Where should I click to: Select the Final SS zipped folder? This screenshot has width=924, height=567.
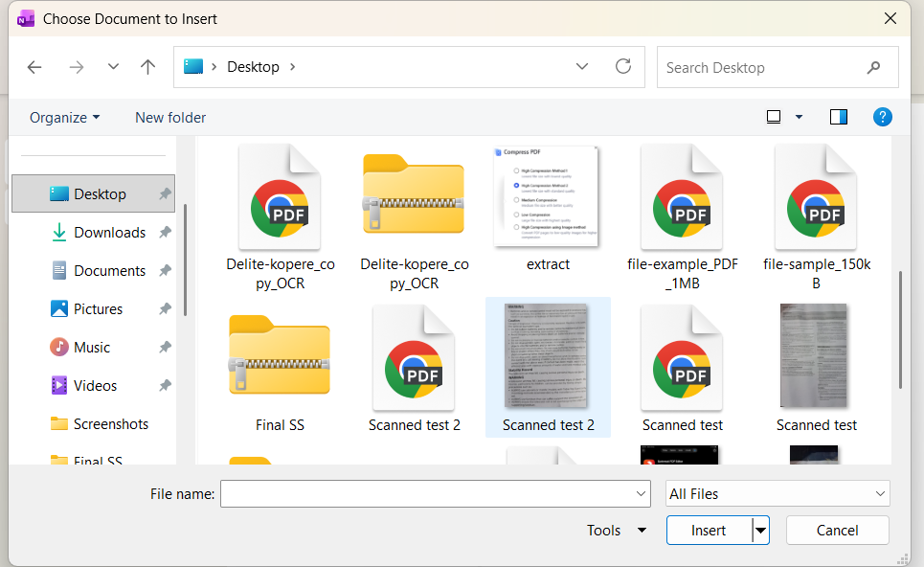point(280,356)
